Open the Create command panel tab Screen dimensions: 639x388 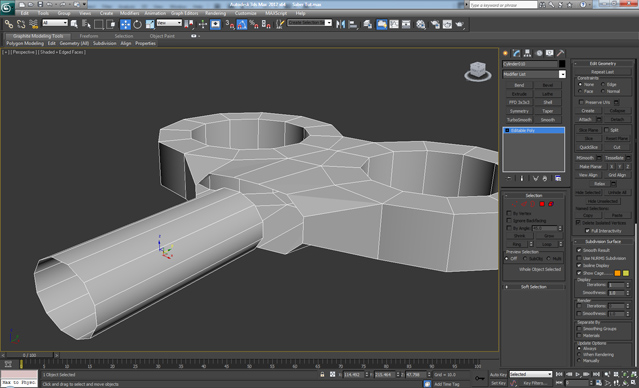pos(505,53)
